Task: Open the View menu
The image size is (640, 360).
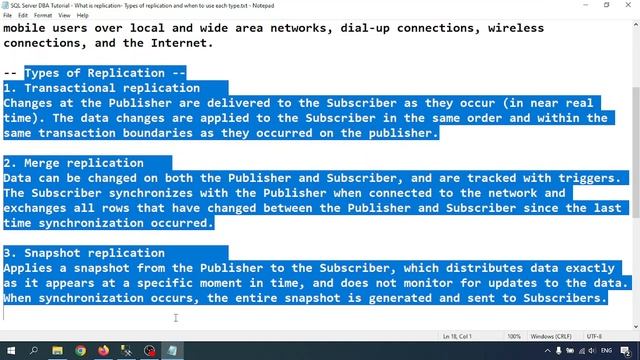Action: click(x=64, y=16)
